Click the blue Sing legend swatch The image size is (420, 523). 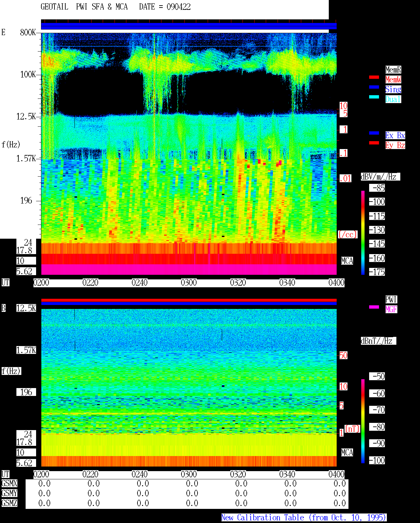374,87
